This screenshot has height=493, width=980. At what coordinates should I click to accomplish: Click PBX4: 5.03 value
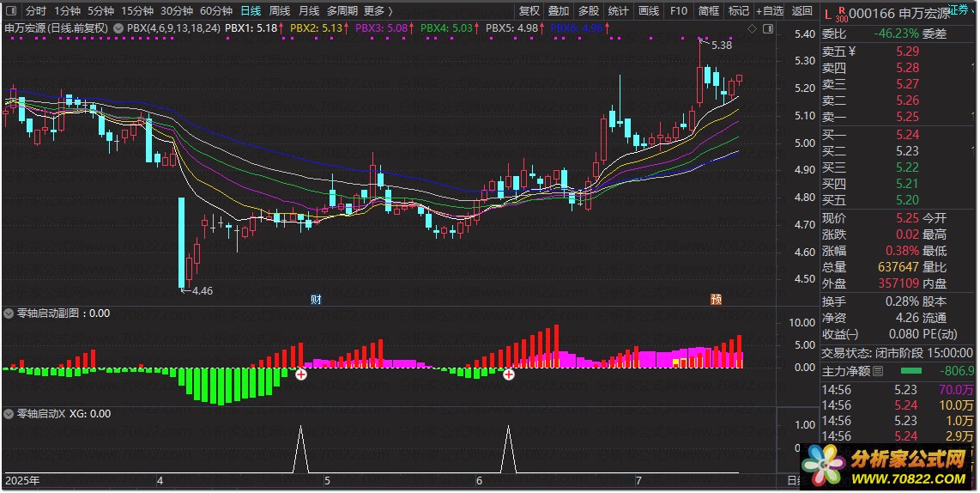447,28
